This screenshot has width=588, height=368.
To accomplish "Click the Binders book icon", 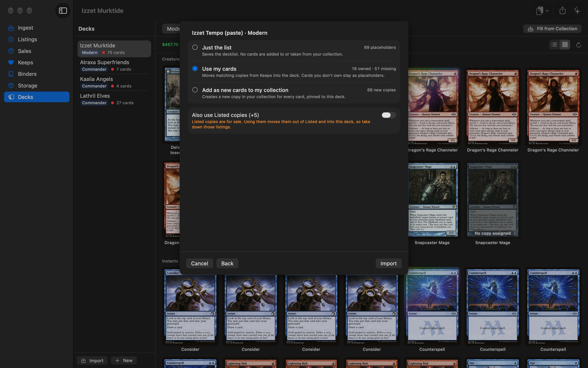I will tap(11, 74).
